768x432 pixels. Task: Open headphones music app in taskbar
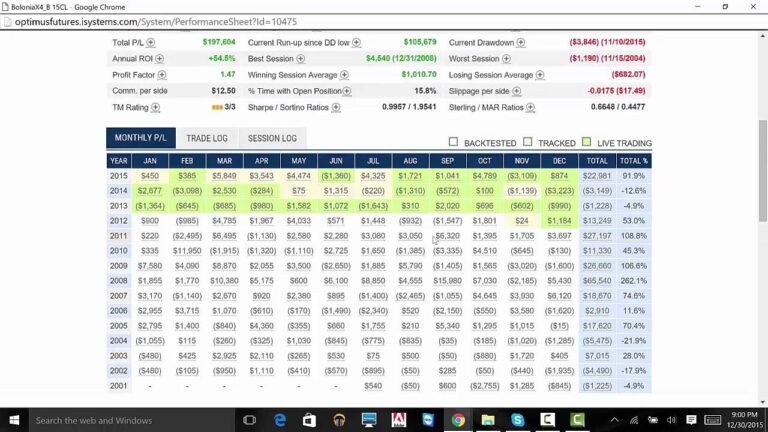(x=339, y=420)
